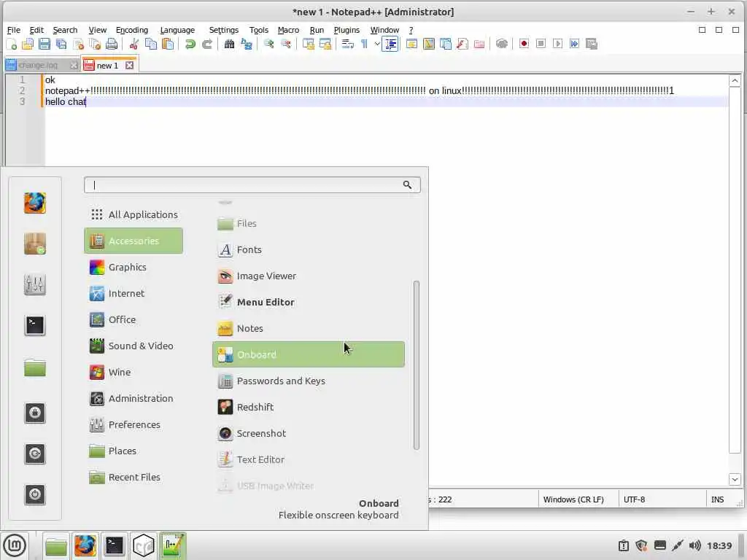Open the Macro menu
747x560 pixels.
(288, 30)
